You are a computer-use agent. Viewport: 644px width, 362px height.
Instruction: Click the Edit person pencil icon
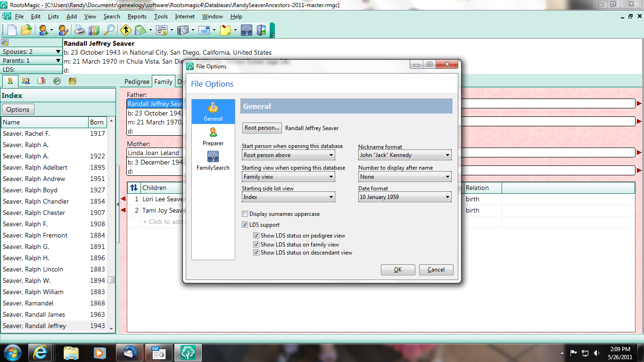pyautogui.click(x=63, y=30)
